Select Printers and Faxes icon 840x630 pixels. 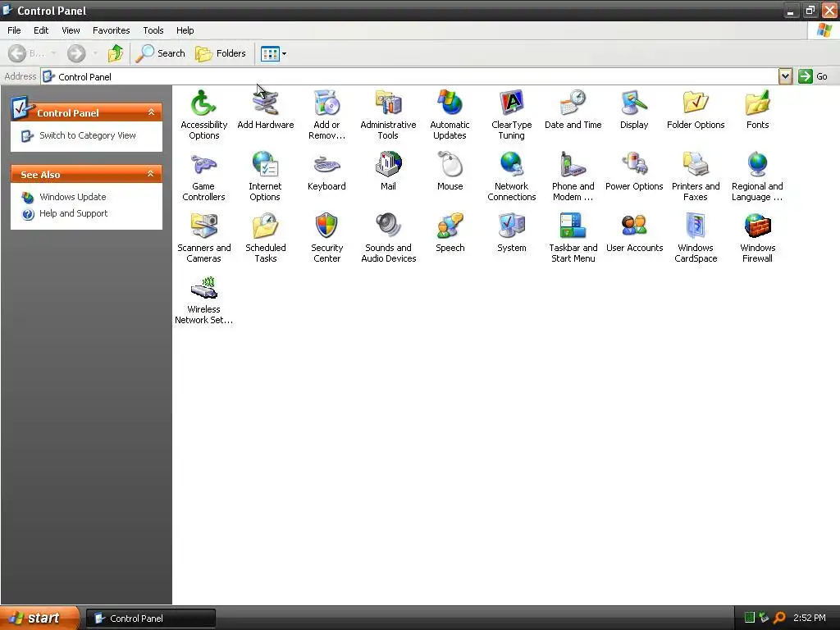point(696,164)
